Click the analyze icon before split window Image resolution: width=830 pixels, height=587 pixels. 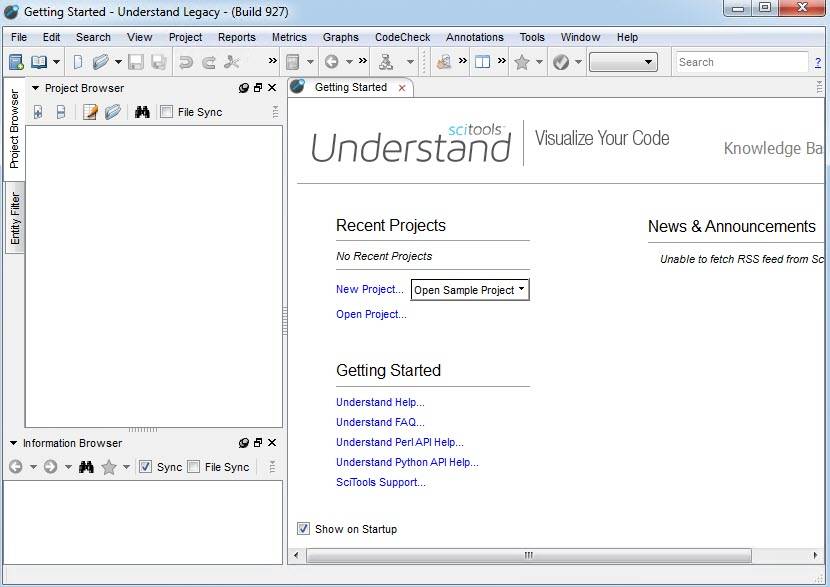coord(444,62)
